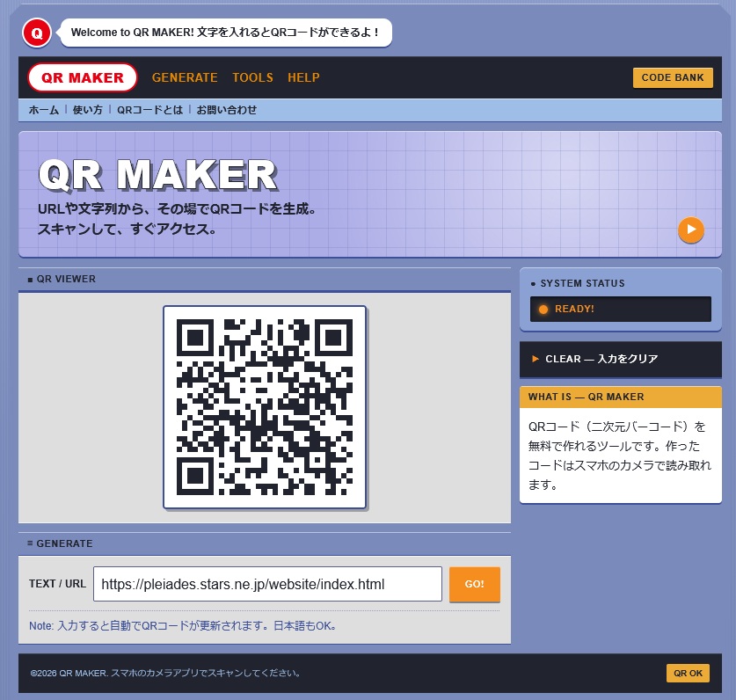Click the QR OK badge in footer
This screenshot has width=736, height=700.
coord(688,673)
